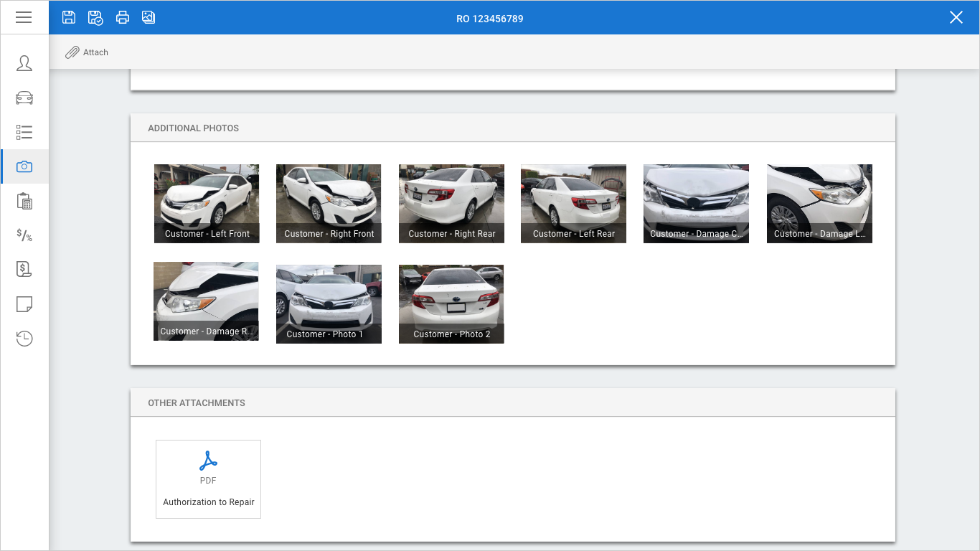Click the OTHER ATTACHMENTS header
Viewport: 980px width, 551px height.
[x=197, y=403]
